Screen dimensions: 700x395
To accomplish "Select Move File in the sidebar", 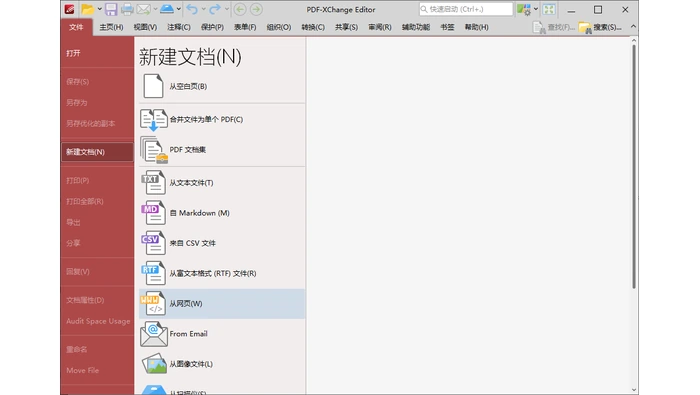I will (97, 370).
